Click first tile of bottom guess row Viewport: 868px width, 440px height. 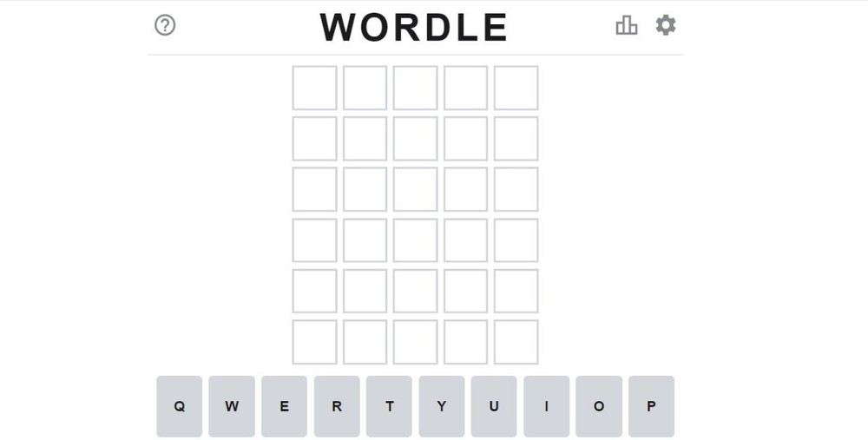314,342
